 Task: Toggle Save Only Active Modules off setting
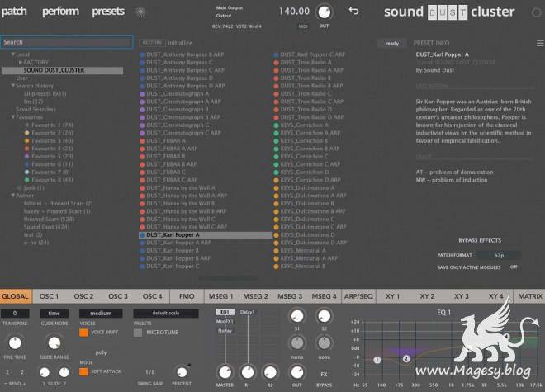pos(514,267)
